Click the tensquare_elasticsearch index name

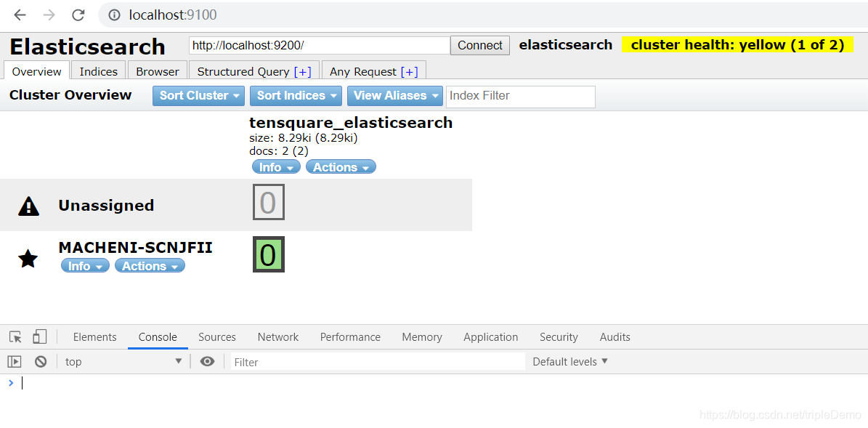click(351, 122)
